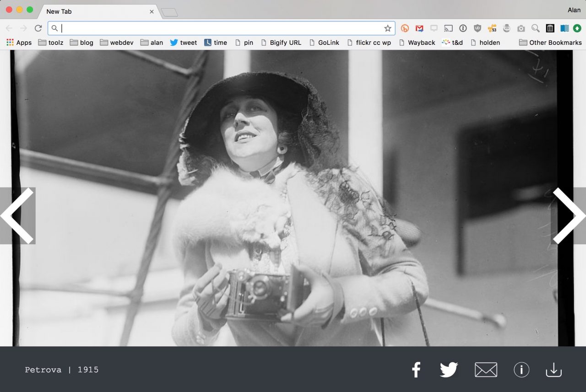This screenshot has width=586, height=392.
Task: Email the photo using envelope icon
Action: click(x=486, y=370)
